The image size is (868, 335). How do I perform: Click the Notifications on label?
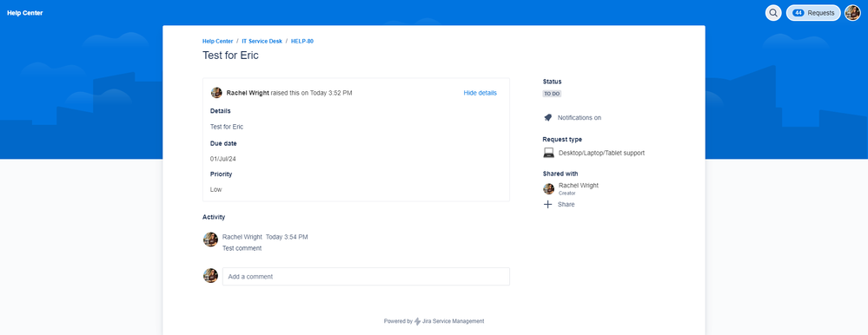point(579,118)
